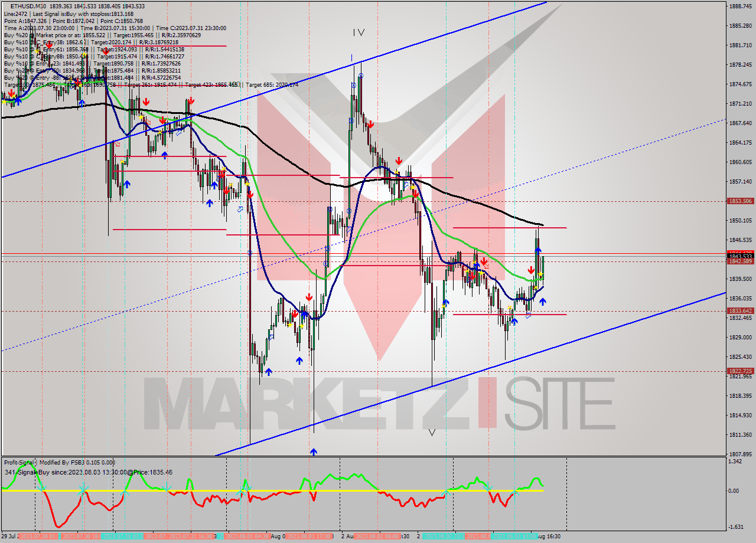
Task: Select the 'I V' wave label near top
Action: pos(359,33)
